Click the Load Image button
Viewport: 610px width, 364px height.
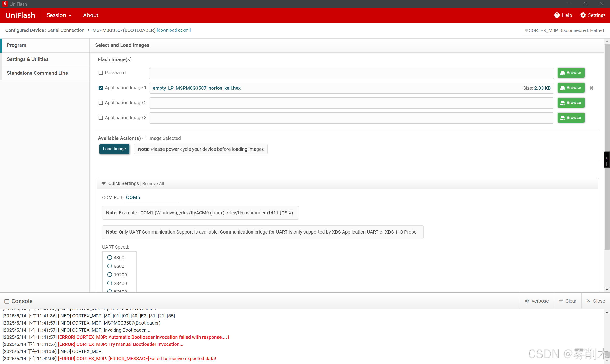114,149
